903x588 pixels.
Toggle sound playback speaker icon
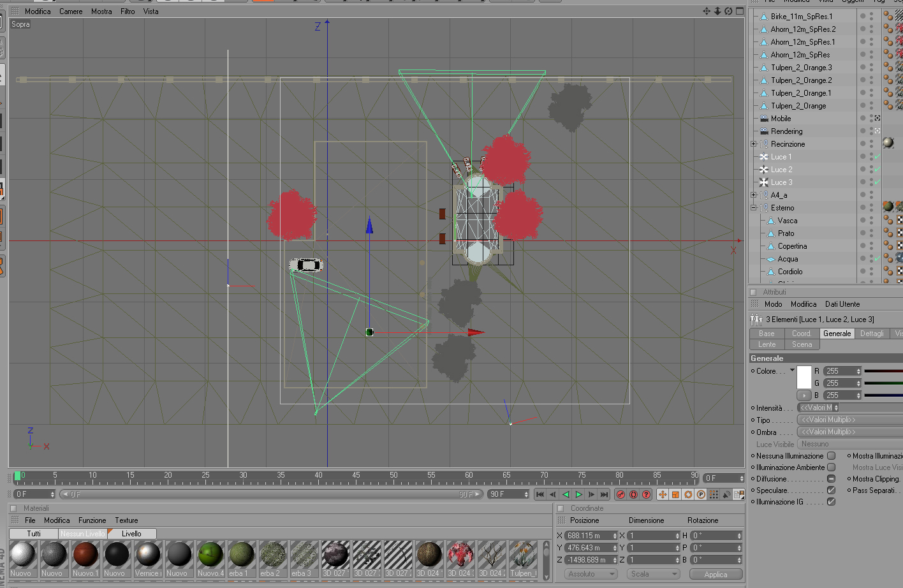click(x=726, y=494)
